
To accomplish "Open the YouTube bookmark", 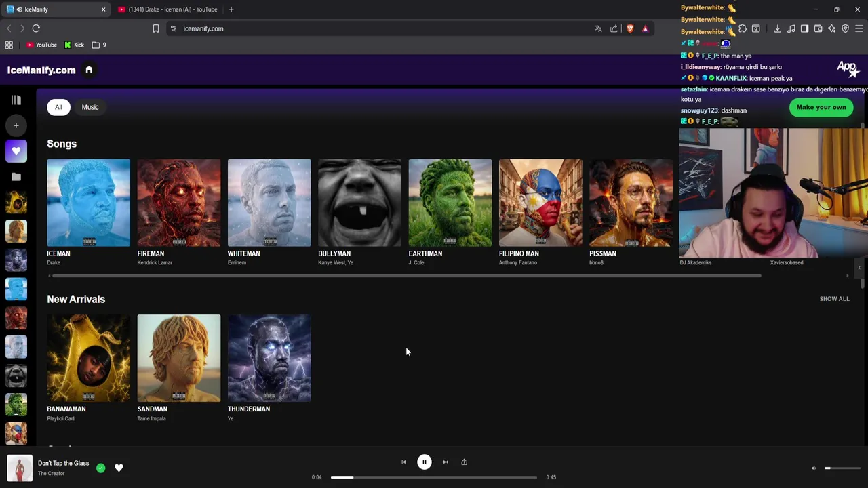I will [41, 45].
